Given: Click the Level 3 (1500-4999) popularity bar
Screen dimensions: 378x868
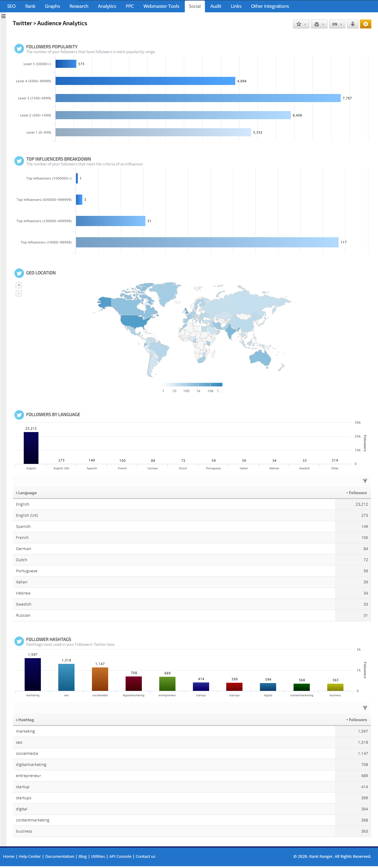Looking at the screenshot, I should click(x=198, y=98).
